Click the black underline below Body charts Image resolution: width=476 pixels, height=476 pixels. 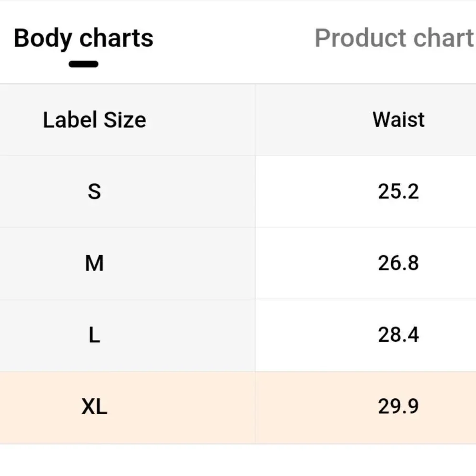[x=83, y=64]
